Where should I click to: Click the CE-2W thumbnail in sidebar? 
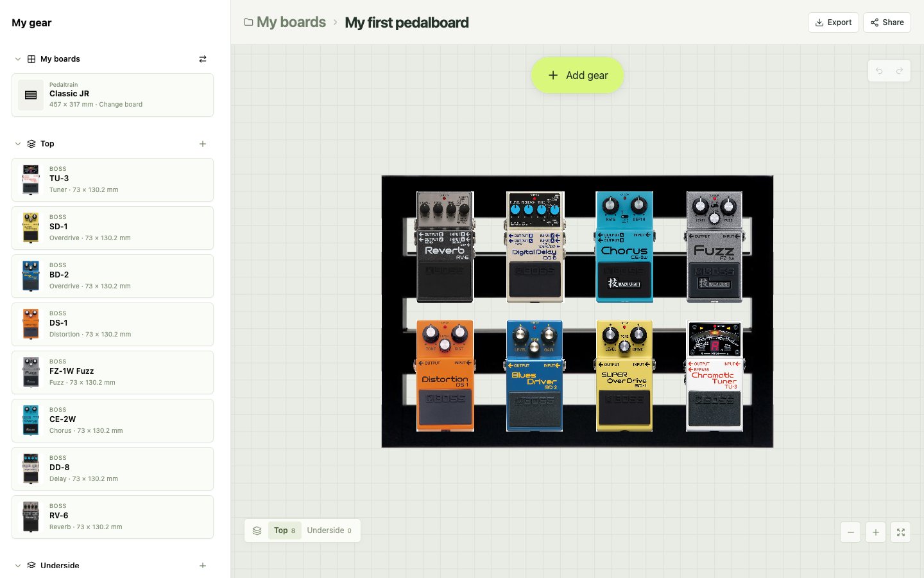pyautogui.click(x=31, y=421)
